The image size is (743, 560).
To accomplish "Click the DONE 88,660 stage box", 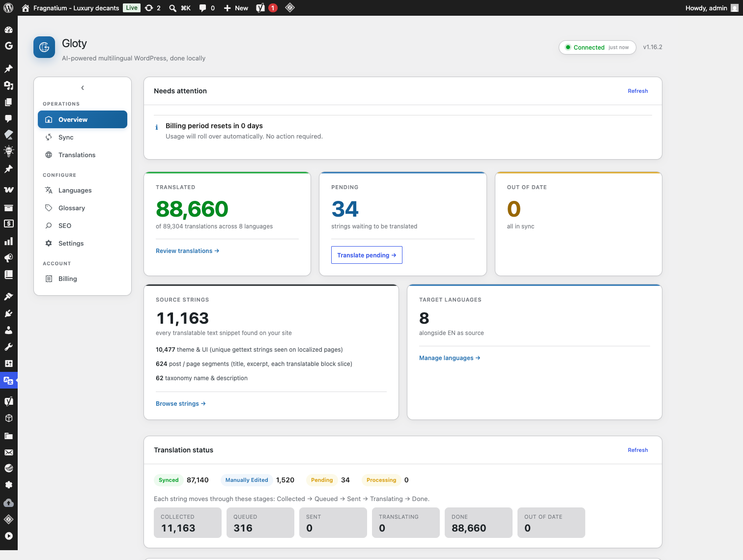I will (479, 523).
